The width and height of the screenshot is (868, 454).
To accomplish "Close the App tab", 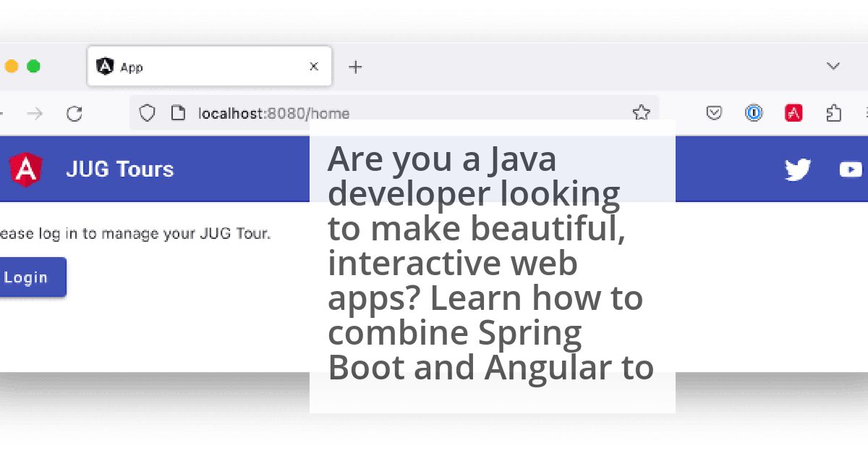I will (314, 67).
